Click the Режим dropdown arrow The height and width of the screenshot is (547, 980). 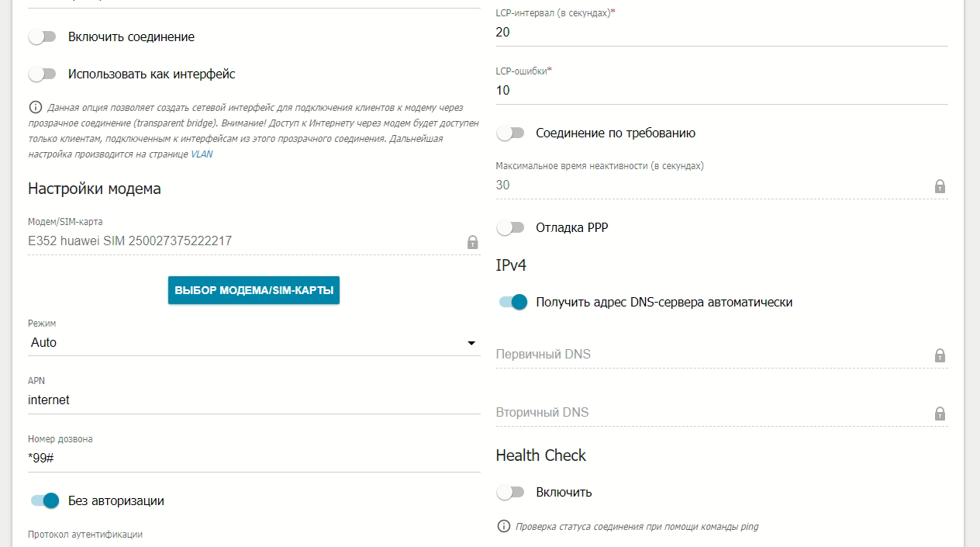(x=471, y=343)
